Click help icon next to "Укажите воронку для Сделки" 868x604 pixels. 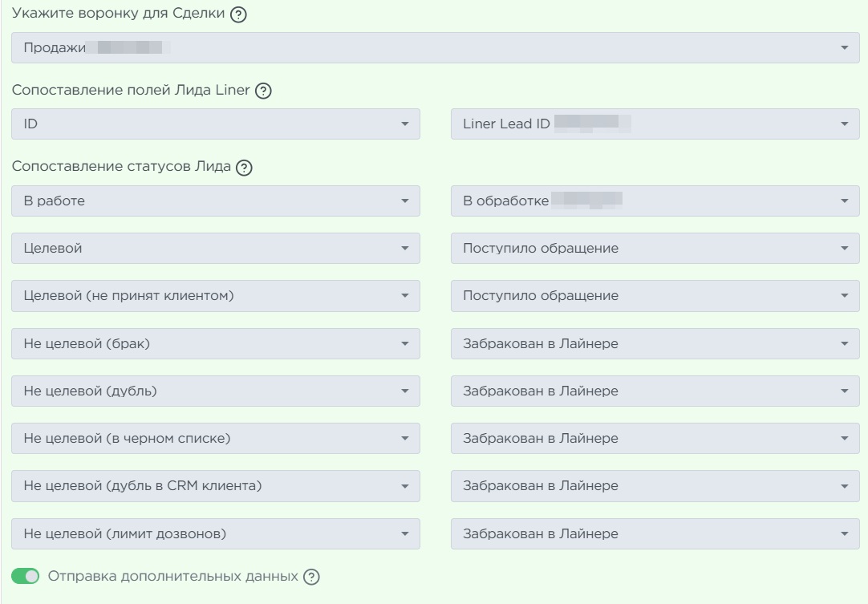pos(237,17)
